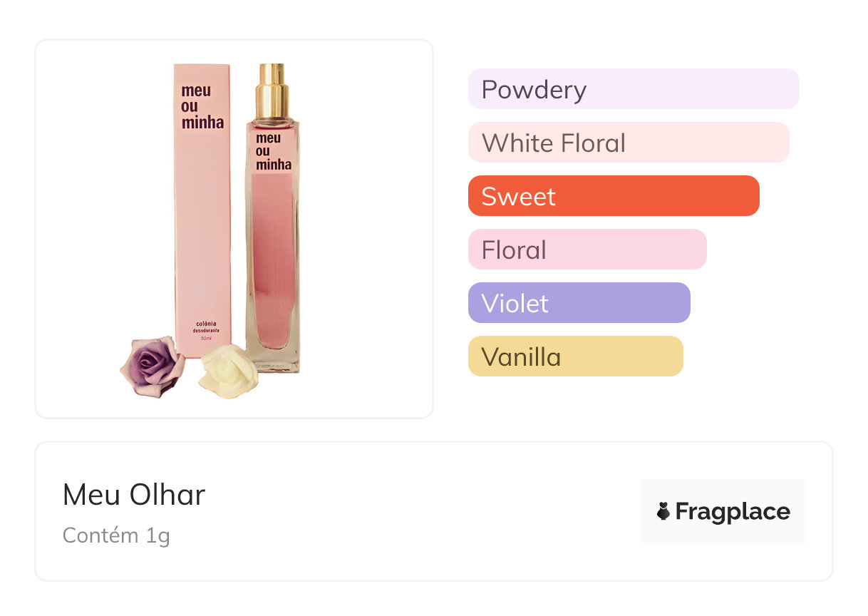Select the White Floral accord bar

click(628, 143)
